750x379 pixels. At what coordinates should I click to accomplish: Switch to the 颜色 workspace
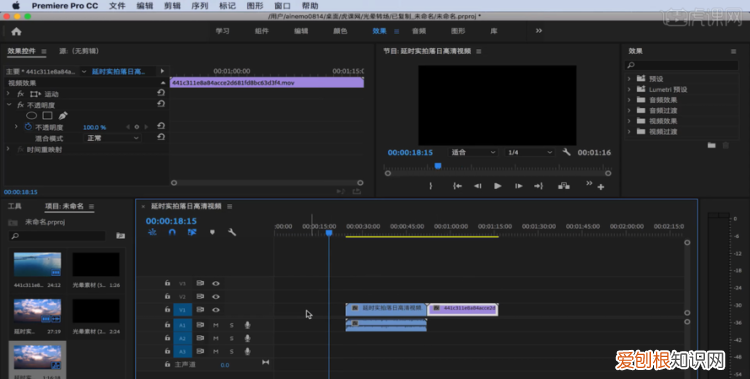point(340,31)
